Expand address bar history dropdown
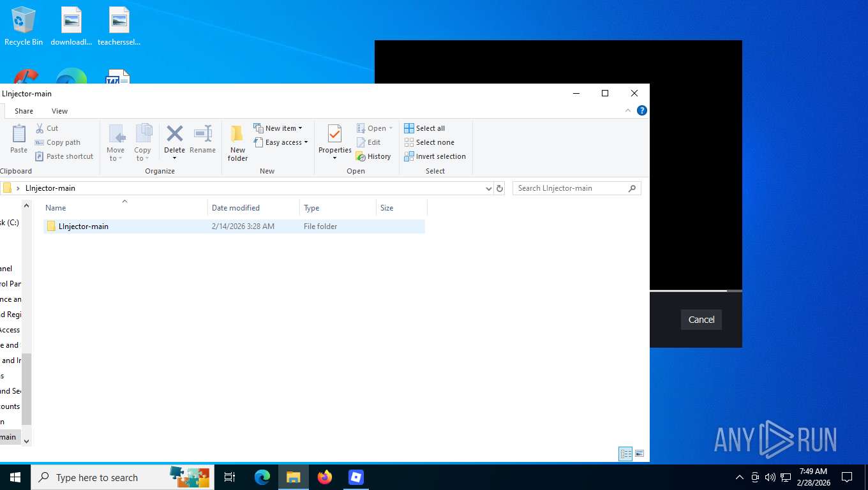This screenshot has height=490, width=868. pos(489,188)
